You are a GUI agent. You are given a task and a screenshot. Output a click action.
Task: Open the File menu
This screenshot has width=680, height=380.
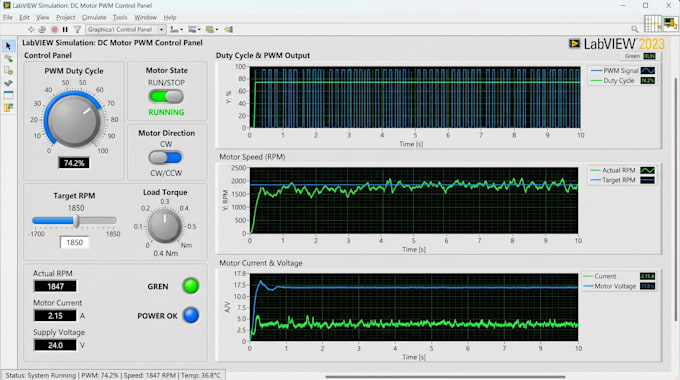[x=8, y=17]
